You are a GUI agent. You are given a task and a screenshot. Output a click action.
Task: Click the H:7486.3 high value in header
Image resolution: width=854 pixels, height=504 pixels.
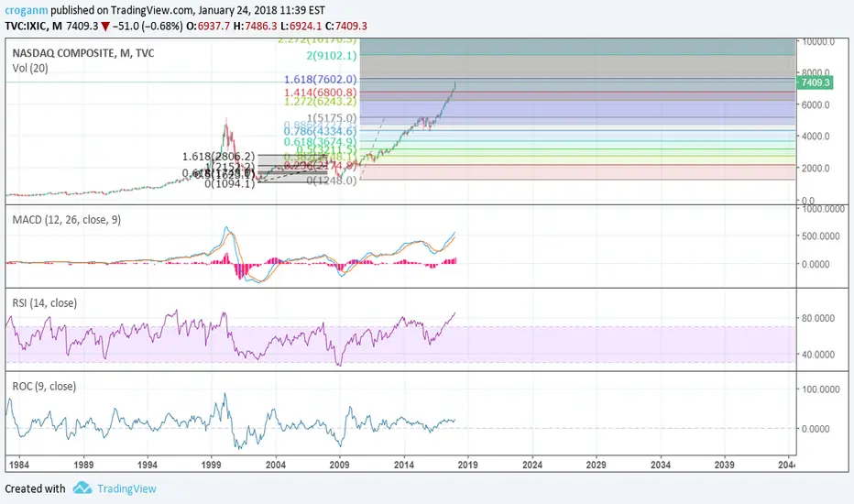click(x=256, y=27)
